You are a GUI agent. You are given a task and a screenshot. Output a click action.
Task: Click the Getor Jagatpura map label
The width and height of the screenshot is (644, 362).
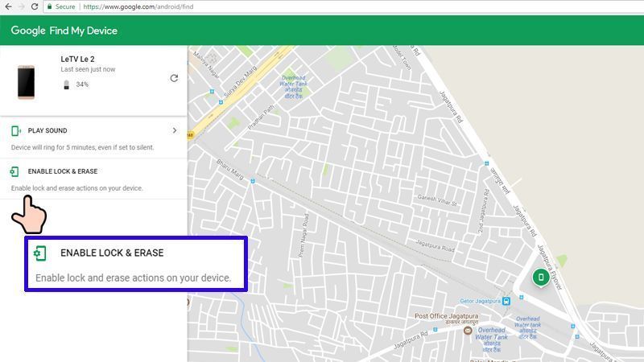(x=480, y=301)
